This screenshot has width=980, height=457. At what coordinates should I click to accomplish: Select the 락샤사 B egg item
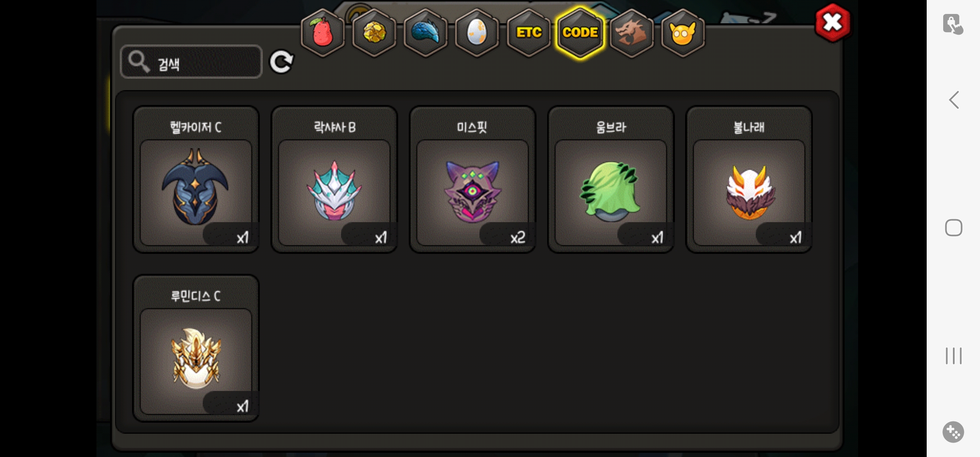334,179
